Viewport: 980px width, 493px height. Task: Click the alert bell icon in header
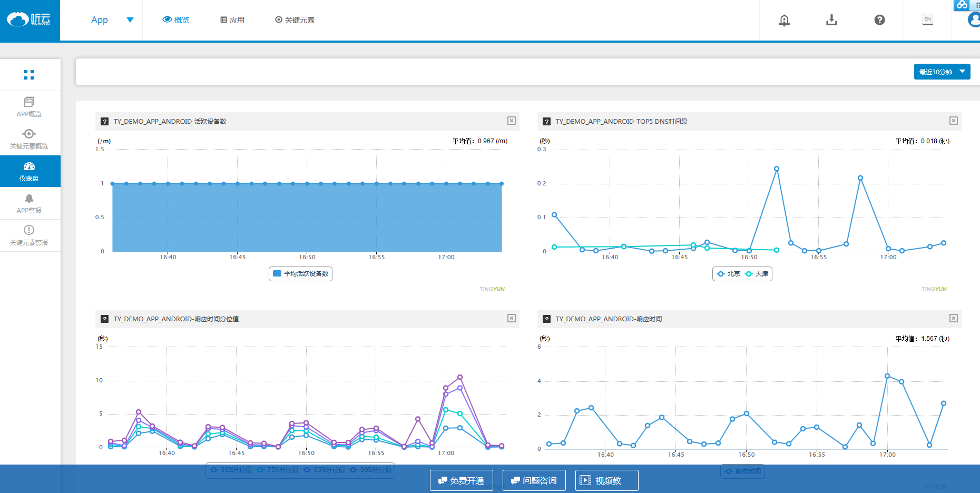click(x=784, y=20)
